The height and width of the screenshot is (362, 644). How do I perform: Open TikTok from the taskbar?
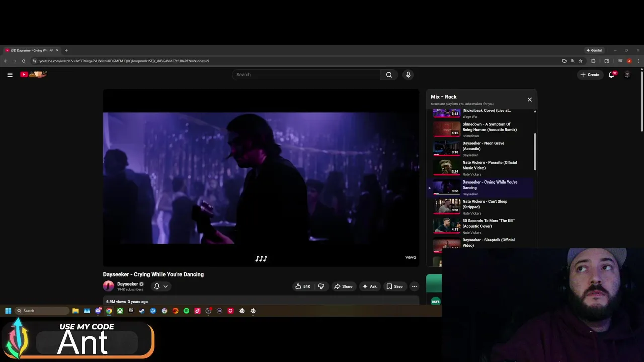(197, 311)
